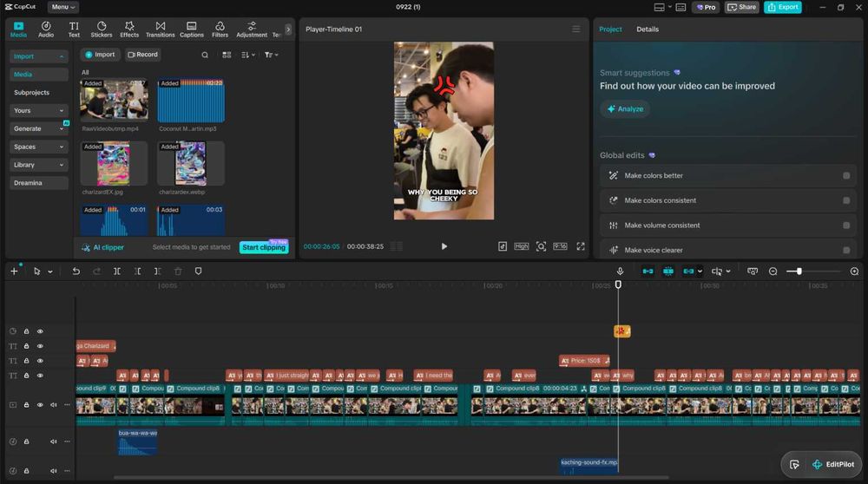Change player aspect ratio 9:16
The width and height of the screenshot is (868, 484).
tap(560, 246)
